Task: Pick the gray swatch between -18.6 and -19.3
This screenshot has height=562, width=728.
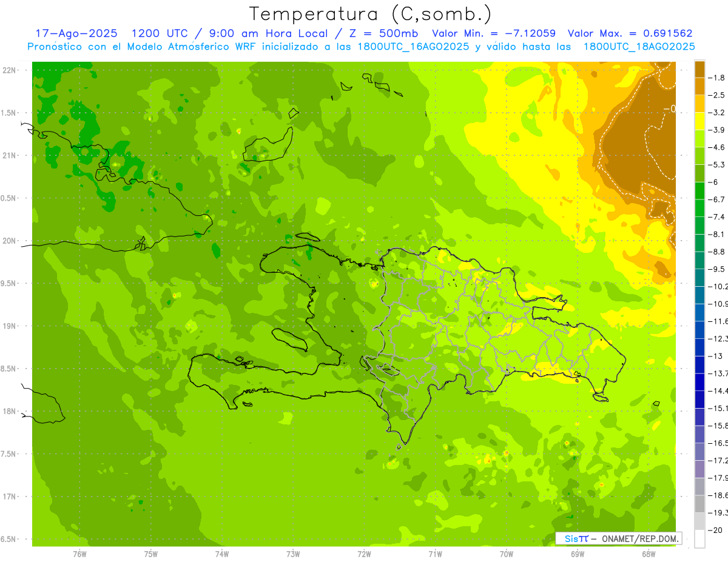Action: 699,504
